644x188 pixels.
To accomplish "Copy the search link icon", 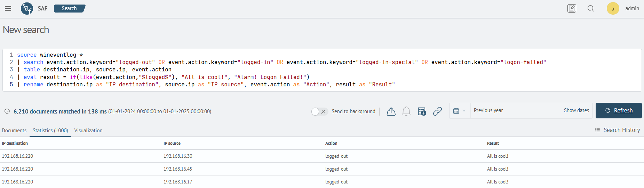I will [437, 111].
